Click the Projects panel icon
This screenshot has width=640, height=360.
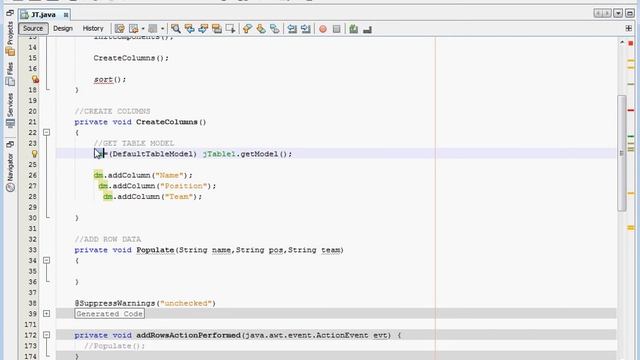click(10, 51)
